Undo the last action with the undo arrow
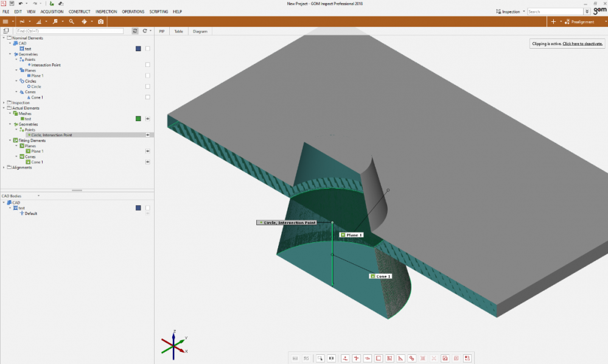This screenshot has width=608, height=364. [x=21, y=4]
